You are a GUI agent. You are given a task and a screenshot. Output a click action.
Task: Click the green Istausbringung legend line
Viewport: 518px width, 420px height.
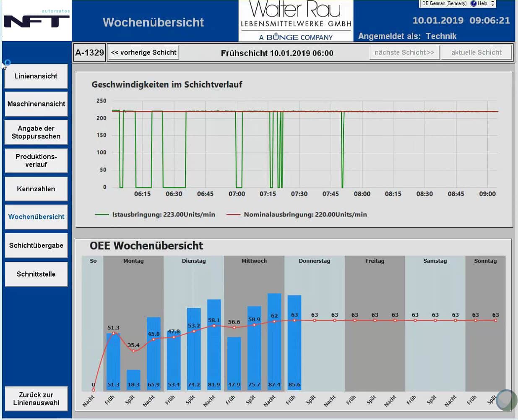102,214
